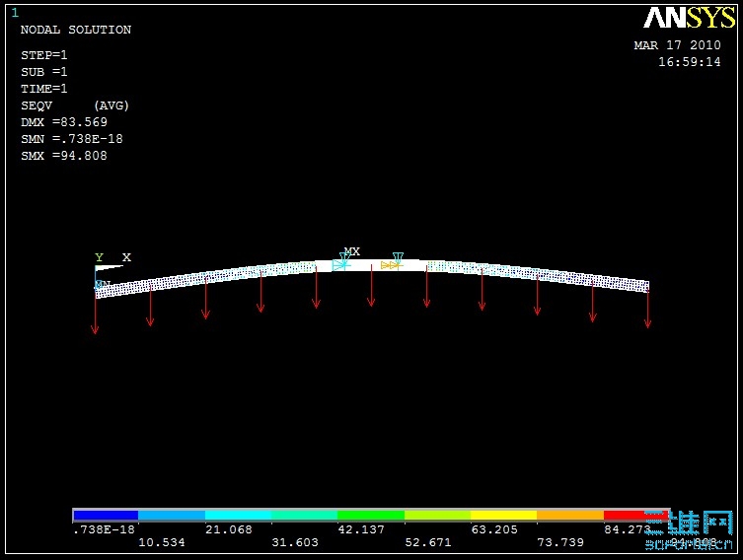Click the (AVG) label
The height and width of the screenshot is (560, 743).
tap(111, 105)
